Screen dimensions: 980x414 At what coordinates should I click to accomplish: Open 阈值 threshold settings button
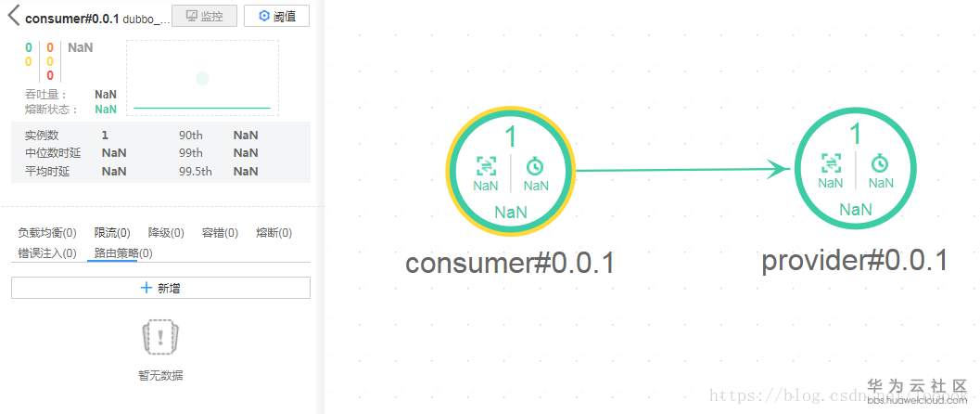click(276, 17)
